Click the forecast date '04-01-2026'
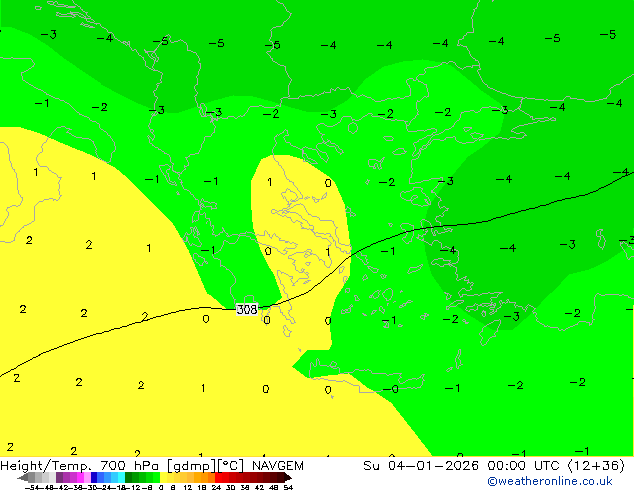634x490 pixels. (433, 466)
